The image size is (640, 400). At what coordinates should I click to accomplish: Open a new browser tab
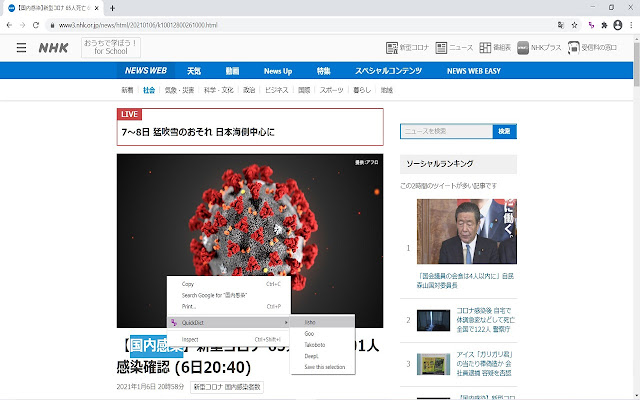[x=112, y=8]
